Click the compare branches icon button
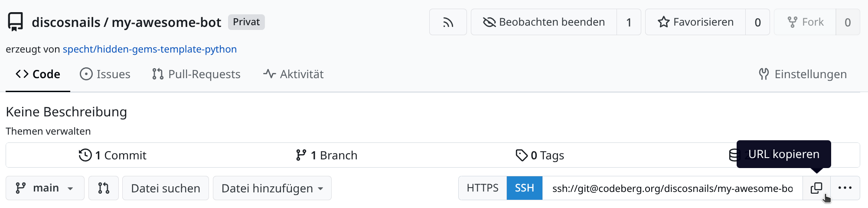Viewport: 868px width, 208px height. tap(104, 188)
